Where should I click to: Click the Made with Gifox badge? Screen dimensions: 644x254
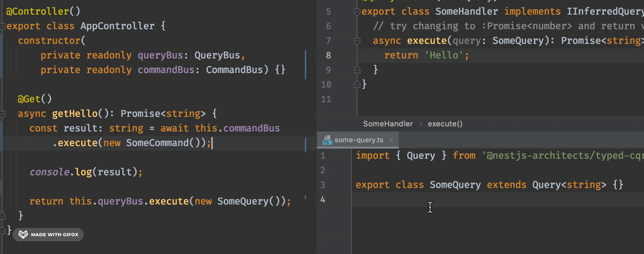point(48,235)
